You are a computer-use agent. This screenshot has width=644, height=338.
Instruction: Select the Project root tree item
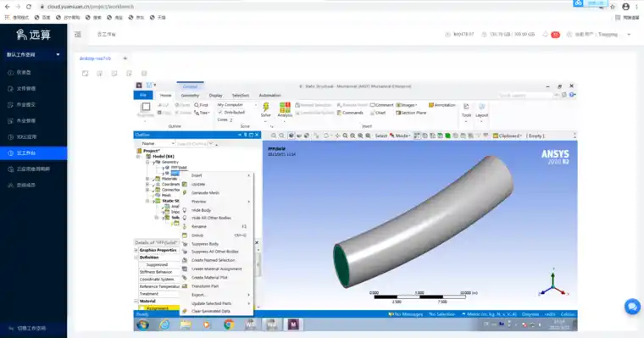tap(151, 151)
